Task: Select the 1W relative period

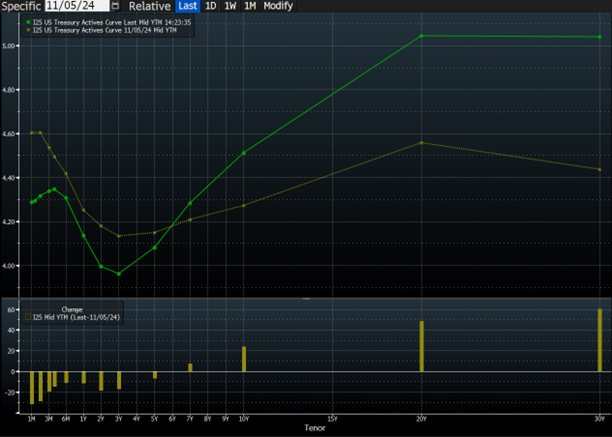Action: (230, 6)
